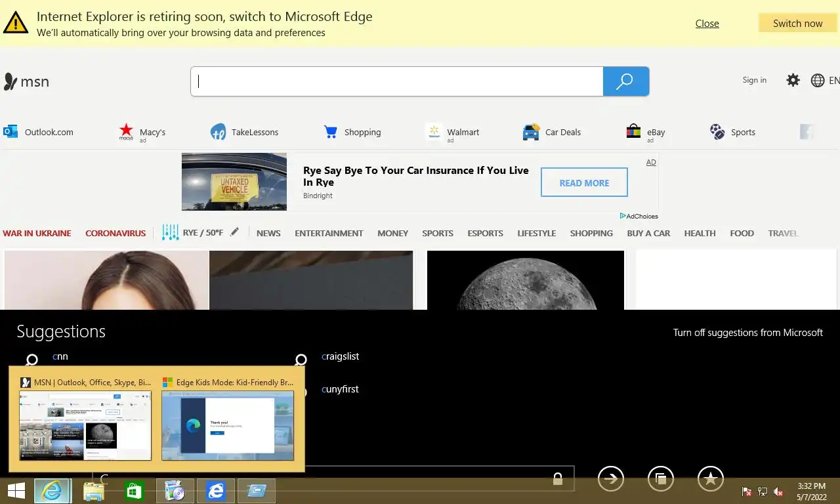Open Car Deals shortcut
This screenshot has height=504, width=840.
(552, 132)
